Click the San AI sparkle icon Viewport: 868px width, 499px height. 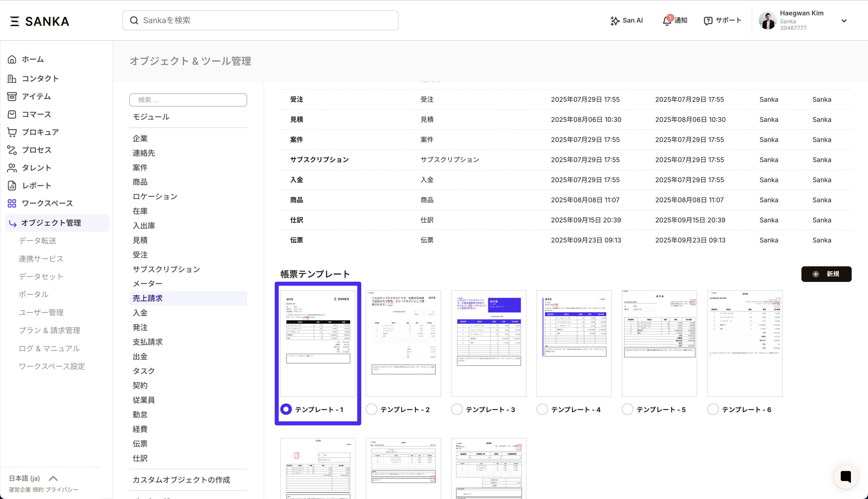615,21
